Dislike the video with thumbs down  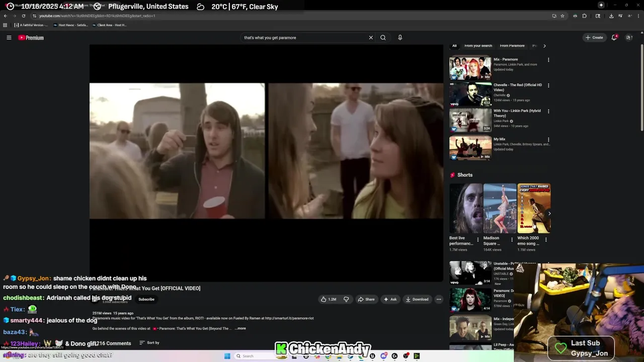(x=346, y=299)
